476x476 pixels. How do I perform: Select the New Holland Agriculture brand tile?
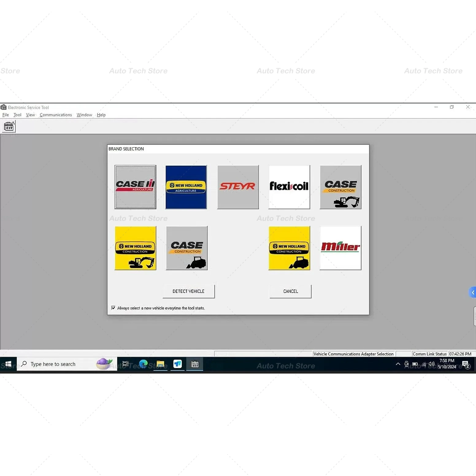[186, 187]
